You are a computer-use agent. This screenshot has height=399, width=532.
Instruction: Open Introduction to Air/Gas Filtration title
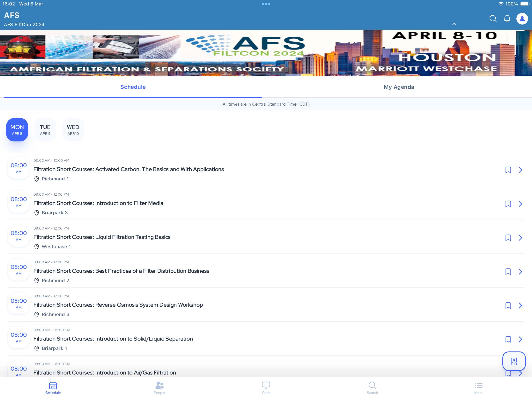(x=105, y=373)
